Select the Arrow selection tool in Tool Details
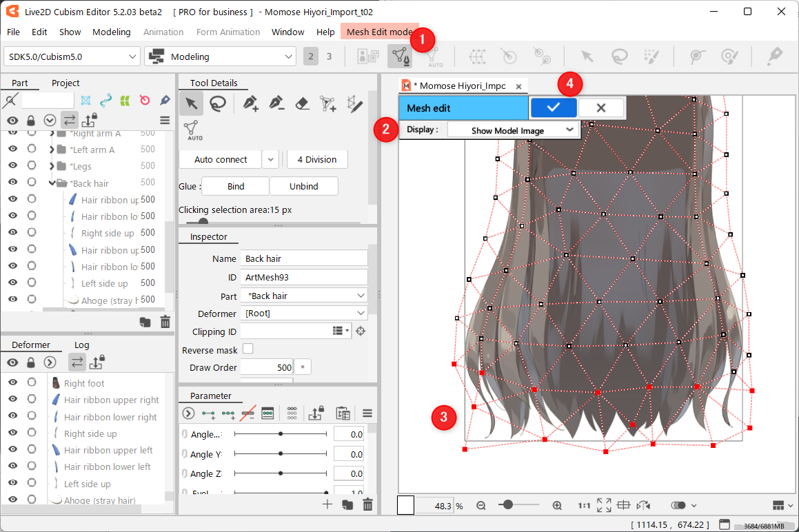799x532 pixels. point(192,103)
